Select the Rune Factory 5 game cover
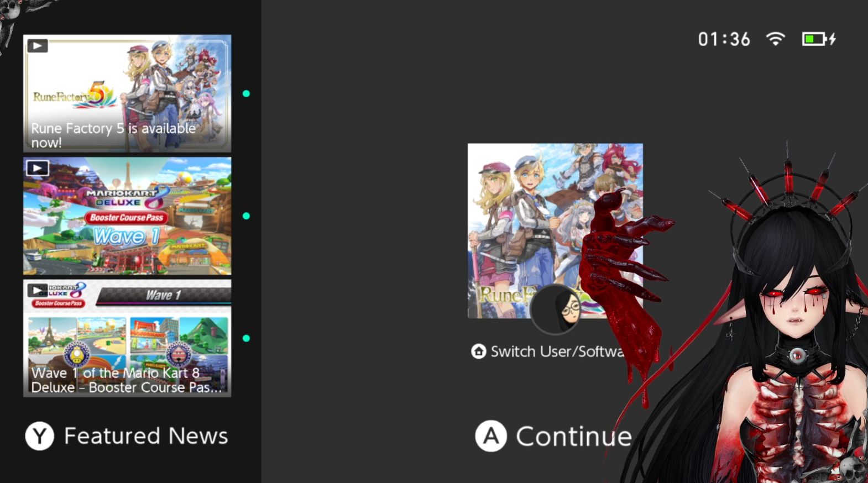Viewport: 868px width, 483px height. point(555,230)
